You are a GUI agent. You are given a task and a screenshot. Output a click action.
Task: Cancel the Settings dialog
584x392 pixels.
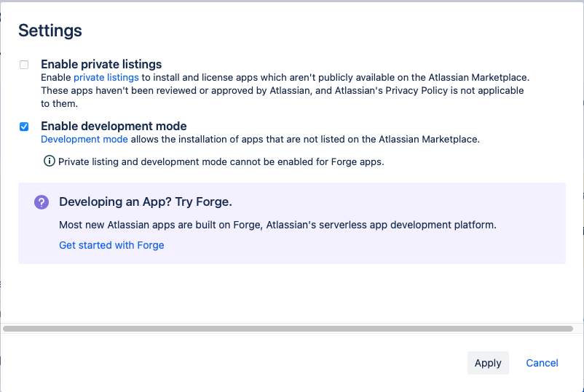[x=542, y=363]
